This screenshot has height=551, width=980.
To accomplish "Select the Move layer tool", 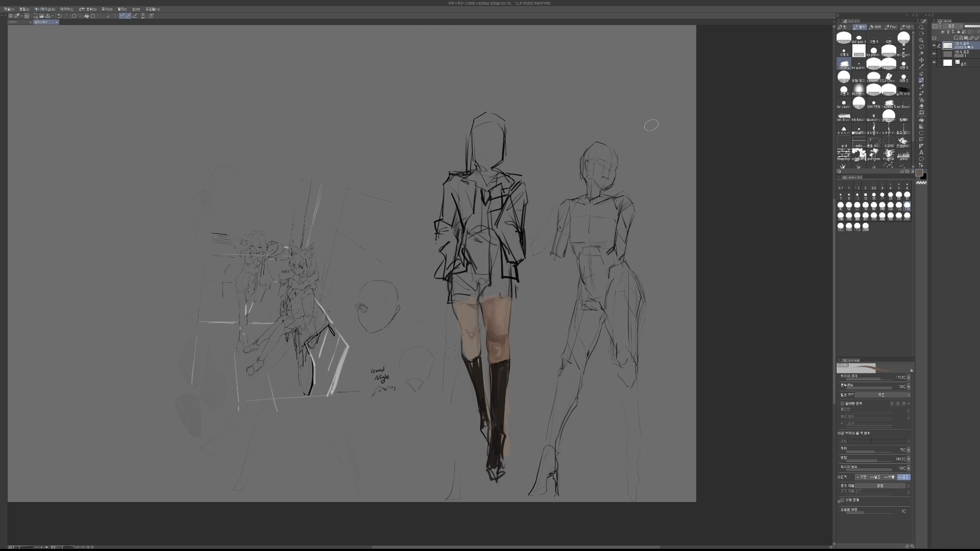I will pos(921,60).
